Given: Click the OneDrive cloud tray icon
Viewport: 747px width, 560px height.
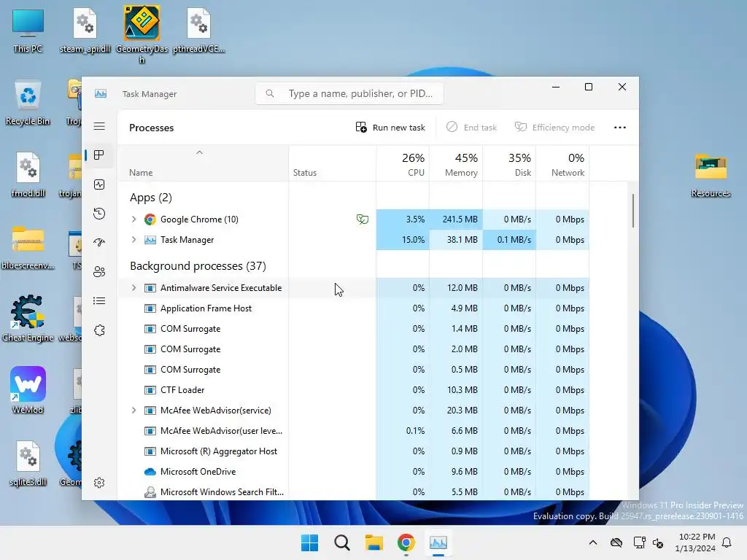Looking at the screenshot, I should click(616, 542).
